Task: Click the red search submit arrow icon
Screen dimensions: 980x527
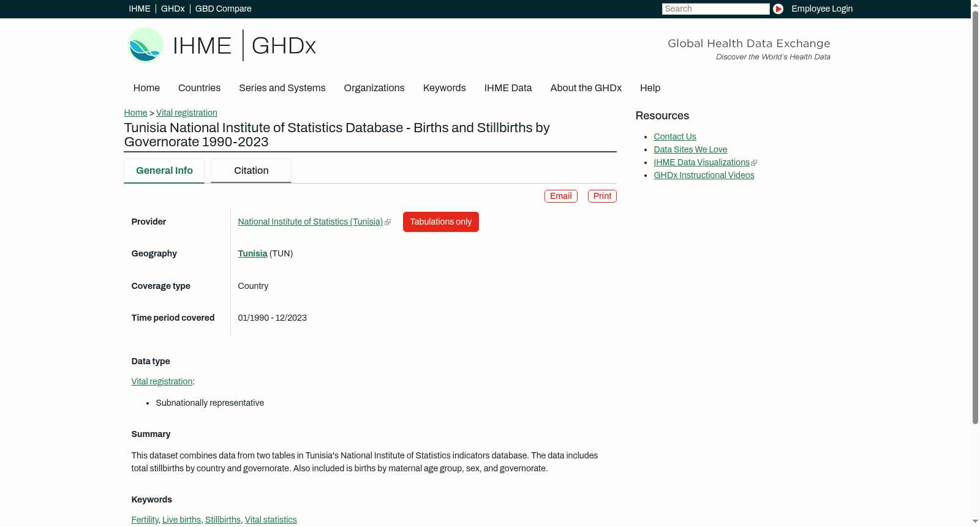Action: (x=778, y=9)
